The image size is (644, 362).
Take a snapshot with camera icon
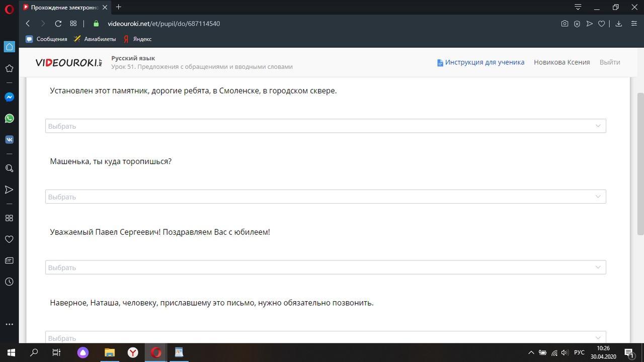coord(565,24)
